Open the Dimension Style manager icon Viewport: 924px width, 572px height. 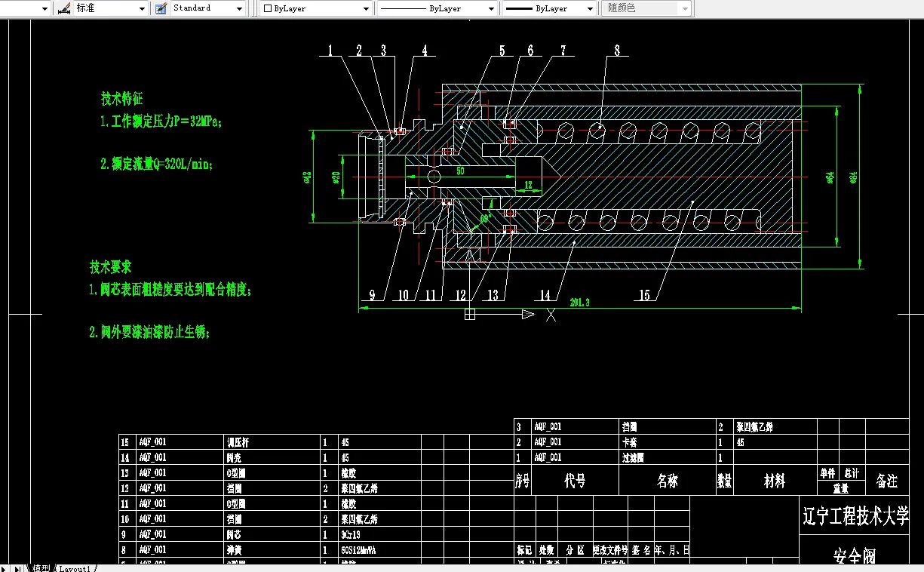[64, 8]
